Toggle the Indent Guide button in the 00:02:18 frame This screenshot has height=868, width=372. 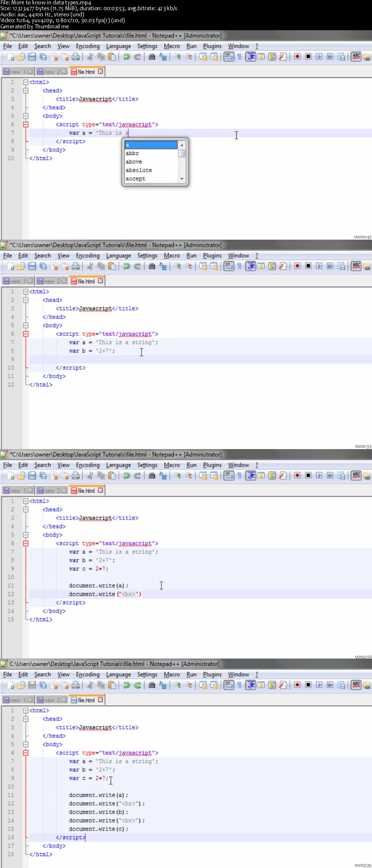[250, 476]
